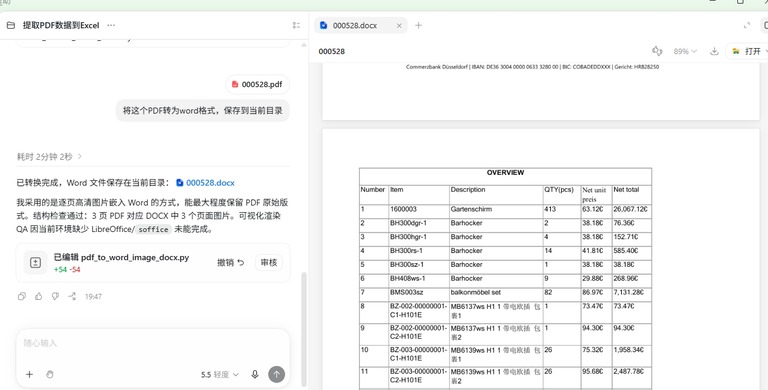Click the 打开 open button
Screen dimensions: 768x390
pyautogui.click(x=748, y=51)
